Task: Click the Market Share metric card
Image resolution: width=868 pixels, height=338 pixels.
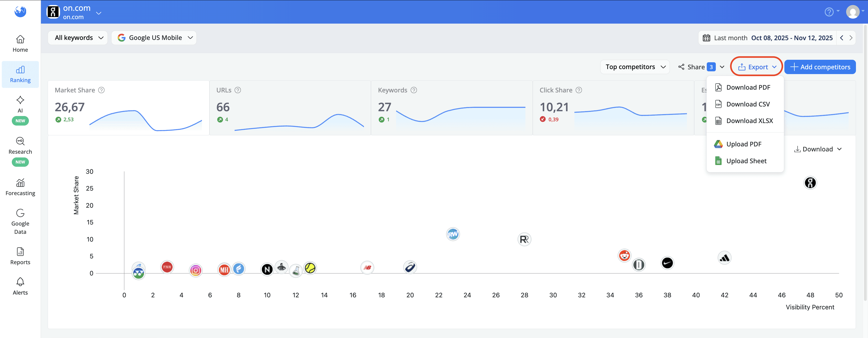Action: [128, 108]
